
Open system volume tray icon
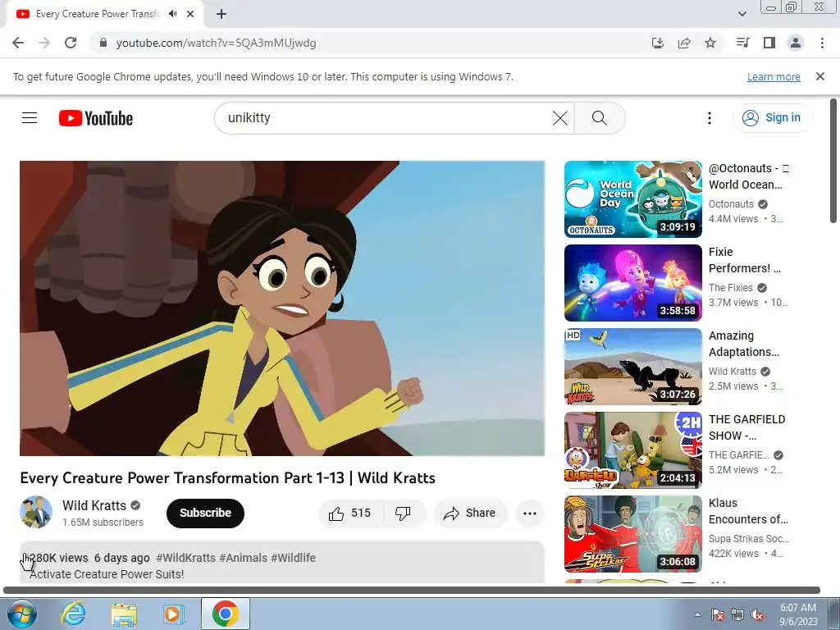tap(757, 614)
